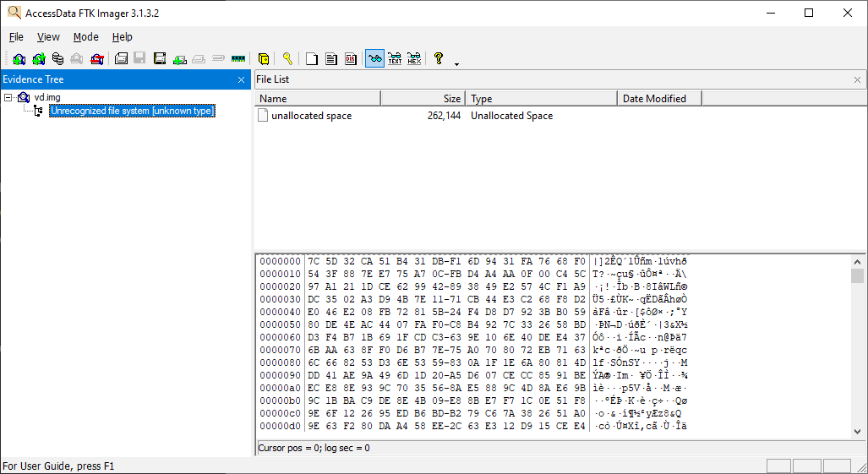
Task: Click the Export Directory Listing DIR icon
Action: [x=351, y=58]
